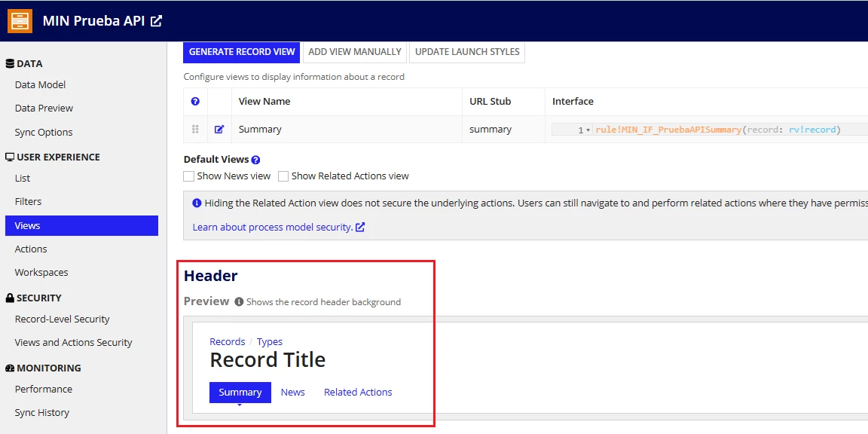The width and height of the screenshot is (868, 434).
Task: Click Update Launch Styles button
Action: tap(467, 52)
